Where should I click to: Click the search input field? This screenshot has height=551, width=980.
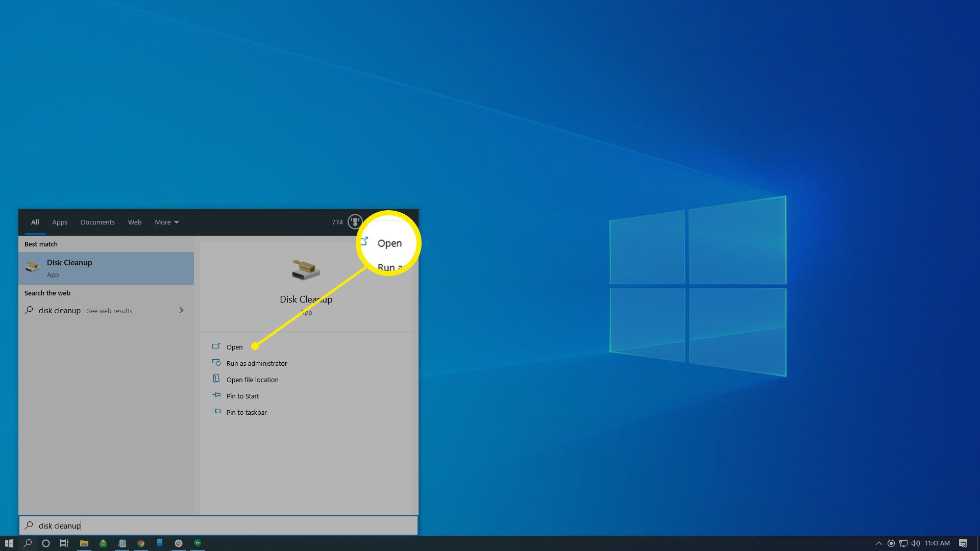[218, 525]
